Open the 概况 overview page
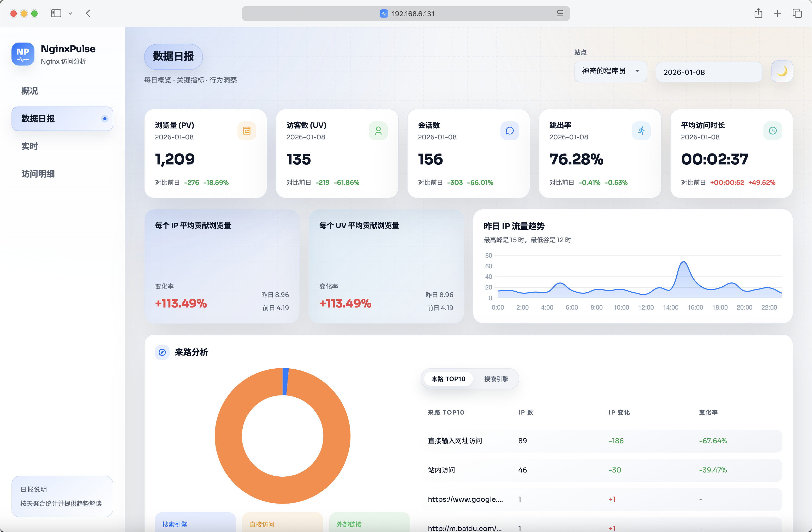 30,91
